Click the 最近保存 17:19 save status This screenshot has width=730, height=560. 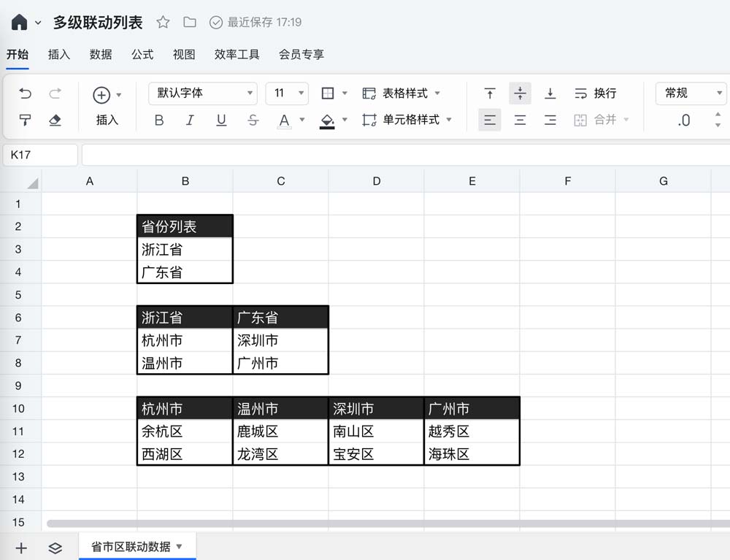[255, 23]
